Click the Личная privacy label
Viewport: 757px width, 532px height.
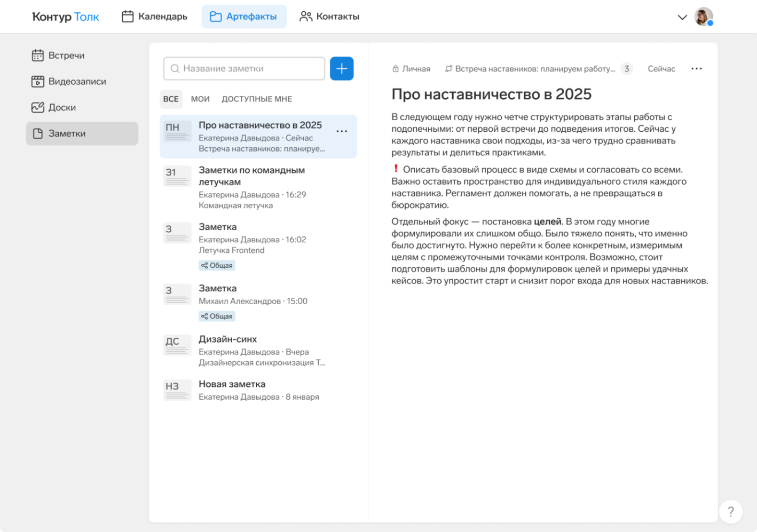[411, 69]
